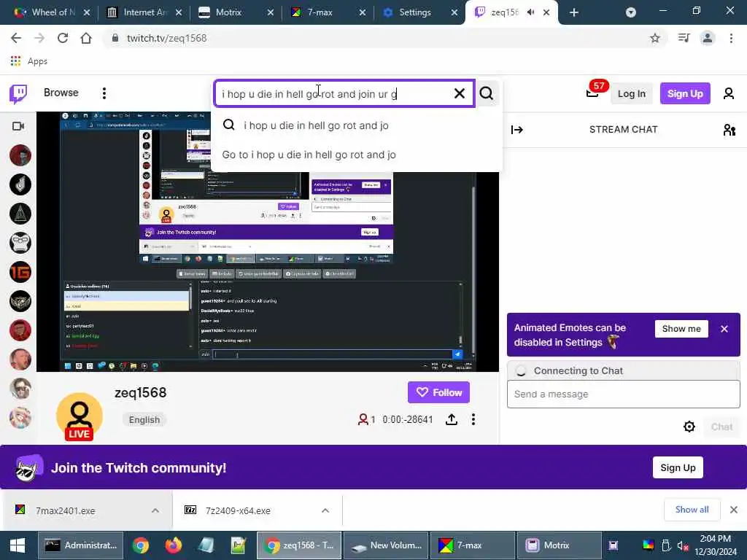Open the first sidebar channel avatar
This screenshot has width=747, height=560.
pos(20,155)
